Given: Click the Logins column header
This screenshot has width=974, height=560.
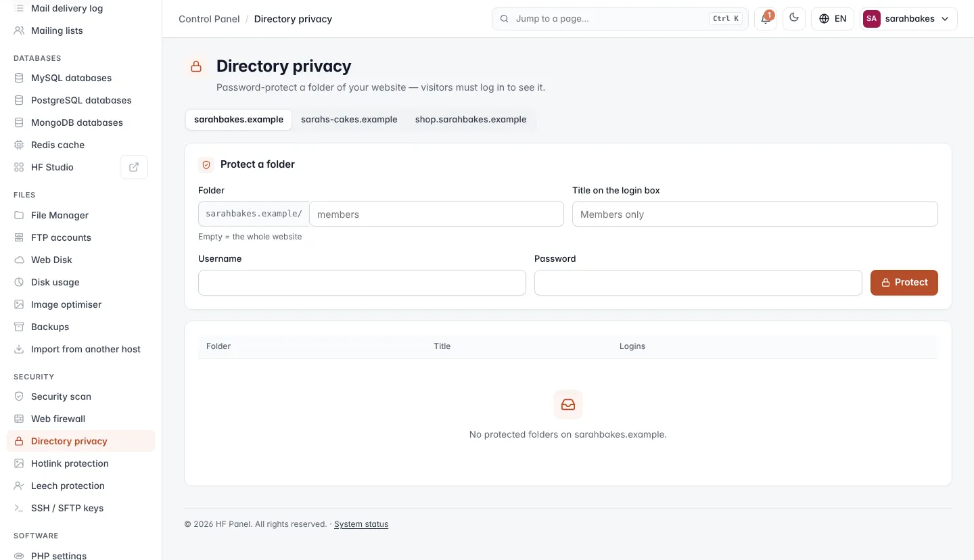Looking at the screenshot, I should pos(632,346).
